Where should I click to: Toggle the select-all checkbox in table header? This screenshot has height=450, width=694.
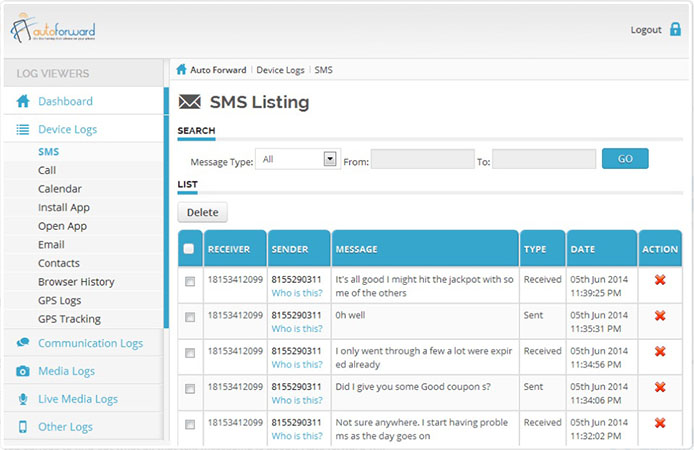(x=189, y=249)
